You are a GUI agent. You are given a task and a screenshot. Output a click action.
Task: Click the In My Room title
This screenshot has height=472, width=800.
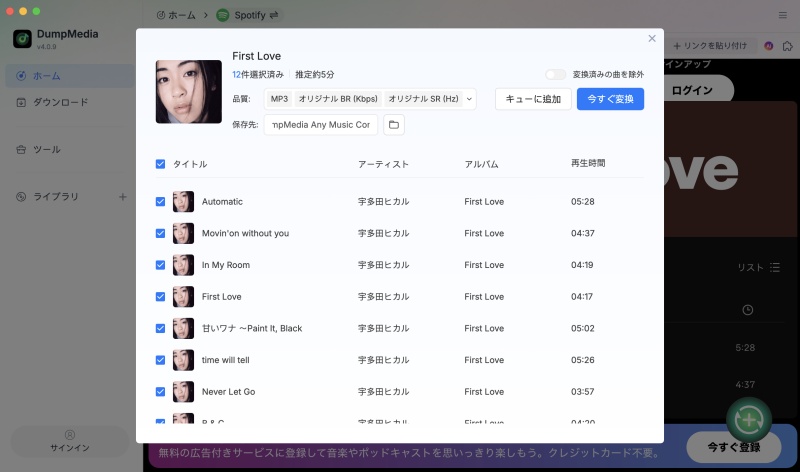[x=226, y=265]
